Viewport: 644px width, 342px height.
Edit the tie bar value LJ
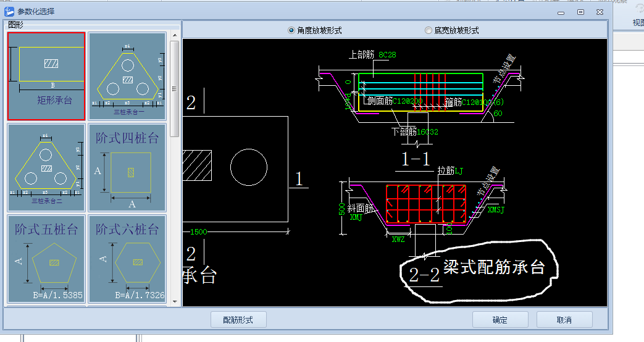point(459,171)
